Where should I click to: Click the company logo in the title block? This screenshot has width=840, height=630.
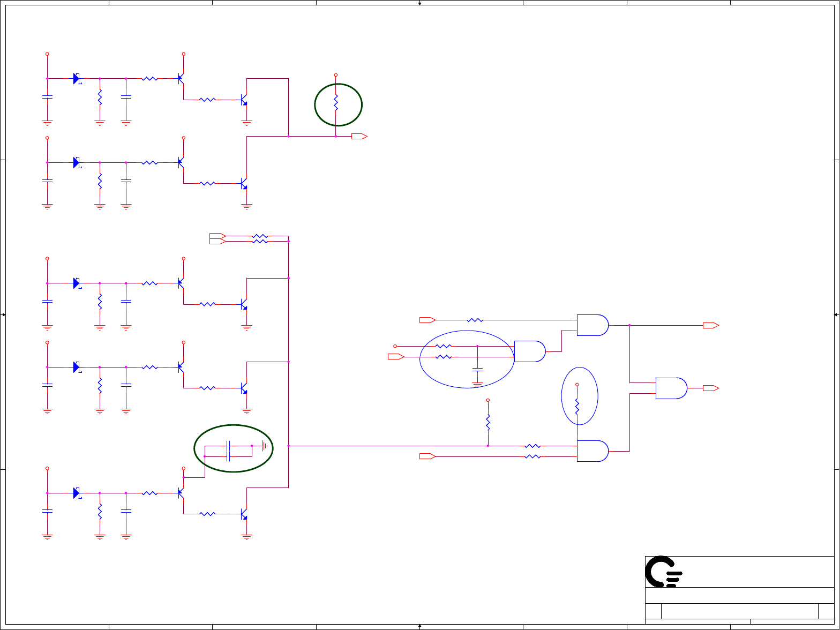pos(664,572)
